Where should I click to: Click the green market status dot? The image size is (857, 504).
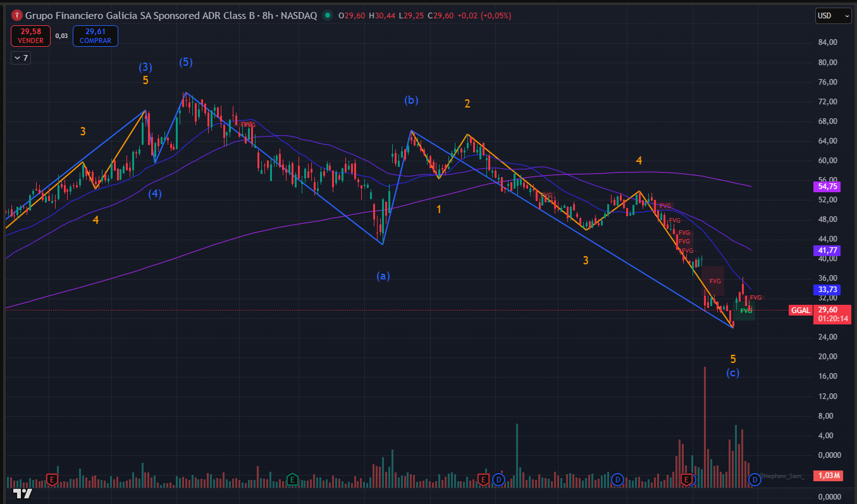[x=326, y=15]
